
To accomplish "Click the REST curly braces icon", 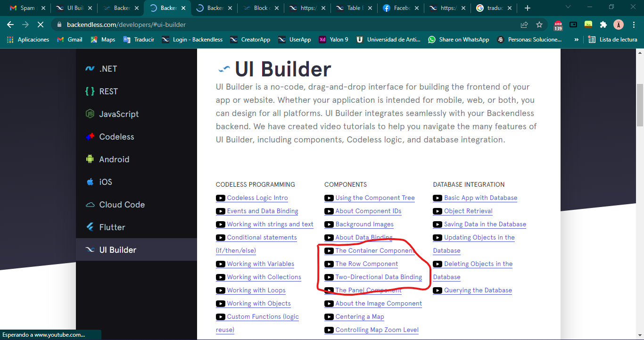I will tap(90, 91).
